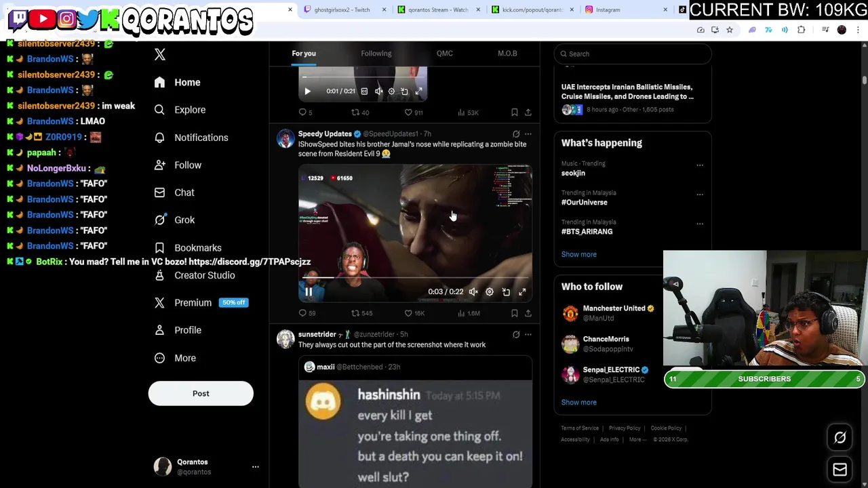This screenshot has width=868, height=488.
Task: Play the top 0:21 video
Action: 307,91
